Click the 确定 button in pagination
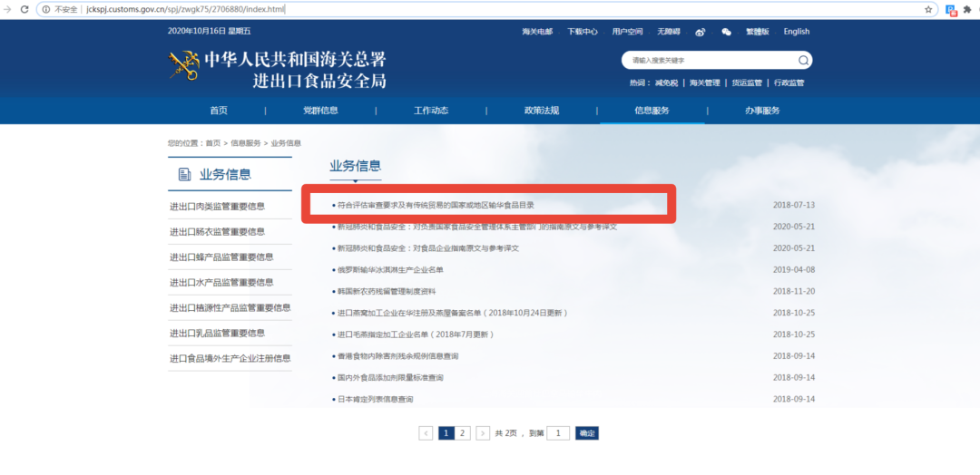This screenshot has height=475, width=980. tap(587, 433)
